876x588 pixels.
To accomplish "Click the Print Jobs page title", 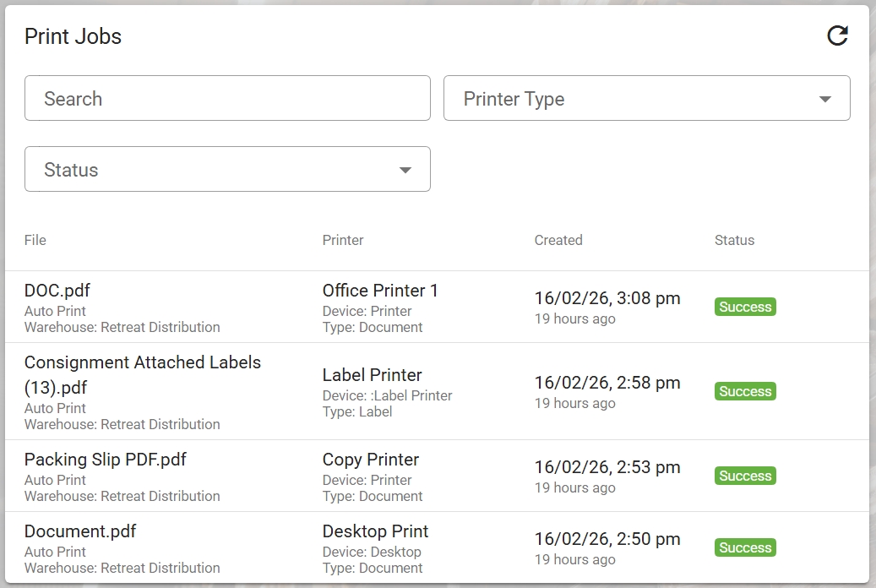I will 72,36.
